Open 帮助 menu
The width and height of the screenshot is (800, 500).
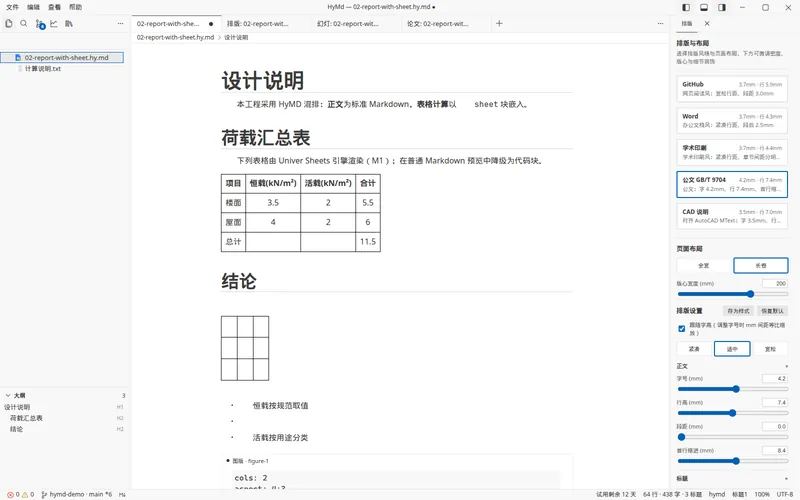click(76, 7)
